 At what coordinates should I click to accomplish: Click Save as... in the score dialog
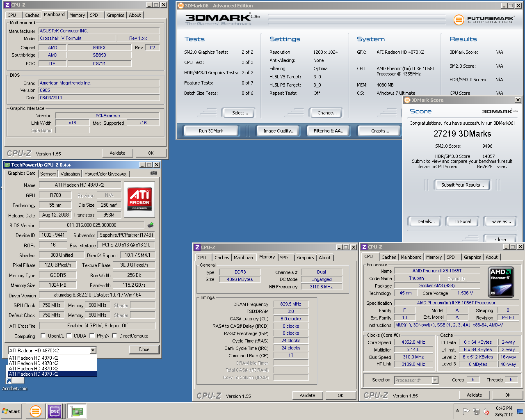click(x=501, y=221)
